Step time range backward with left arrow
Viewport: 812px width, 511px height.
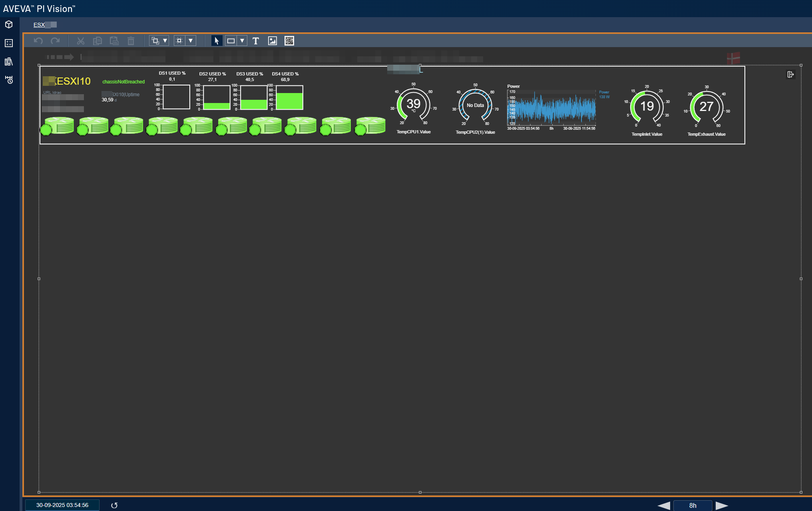664,505
